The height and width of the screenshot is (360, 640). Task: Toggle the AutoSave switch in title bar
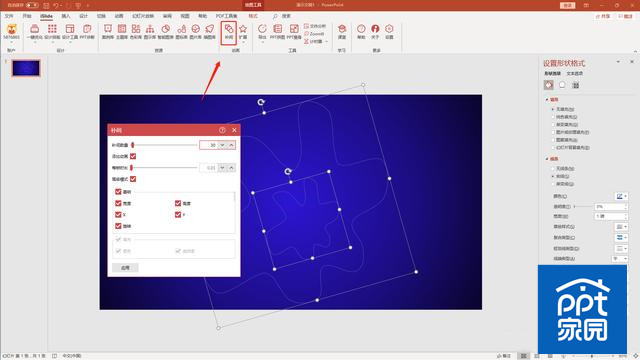click(32, 5)
